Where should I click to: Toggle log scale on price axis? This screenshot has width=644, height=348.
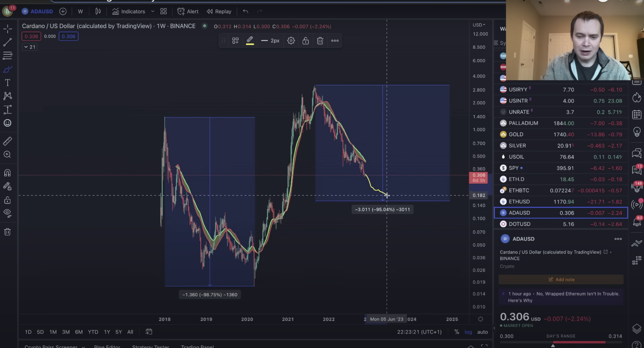click(x=468, y=332)
